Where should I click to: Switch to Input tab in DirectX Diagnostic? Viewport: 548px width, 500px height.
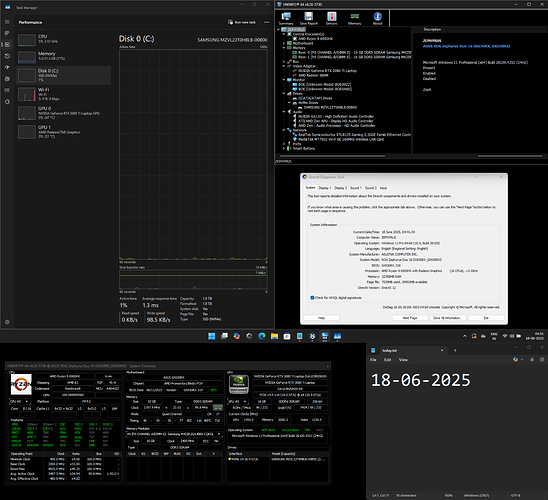[383, 188]
